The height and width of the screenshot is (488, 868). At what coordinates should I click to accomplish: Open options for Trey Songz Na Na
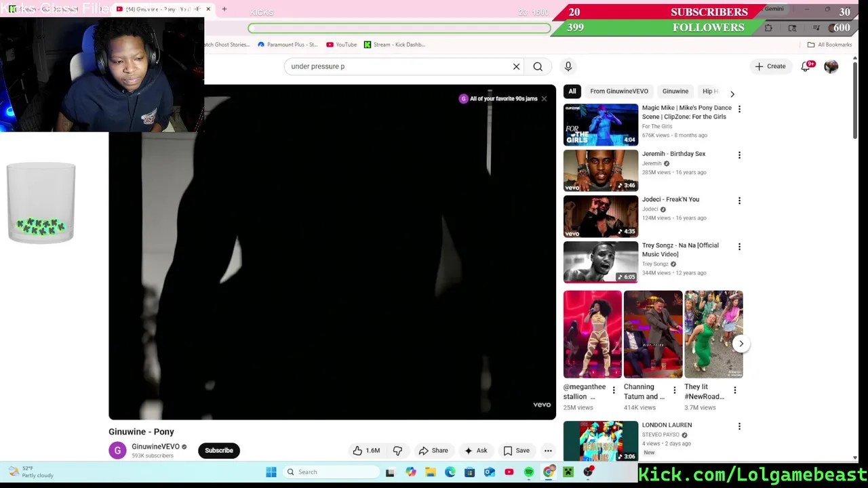pos(739,247)
